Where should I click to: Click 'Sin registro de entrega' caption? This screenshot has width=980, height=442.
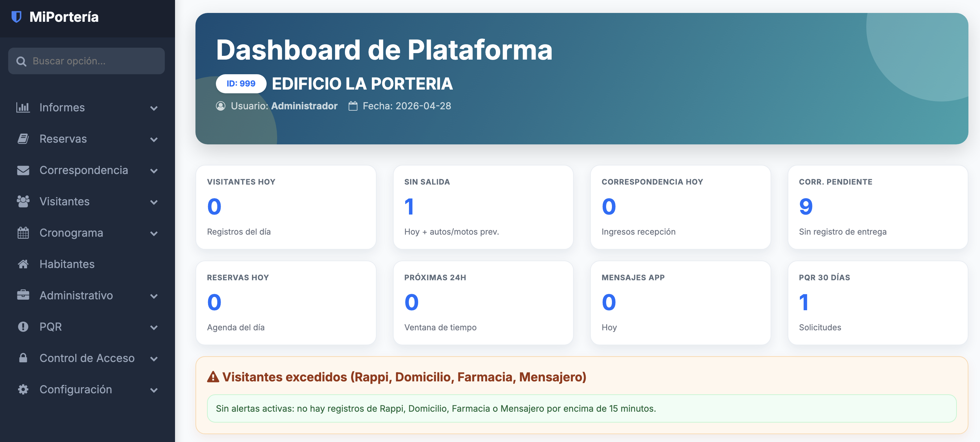click(x=842, y=232)
